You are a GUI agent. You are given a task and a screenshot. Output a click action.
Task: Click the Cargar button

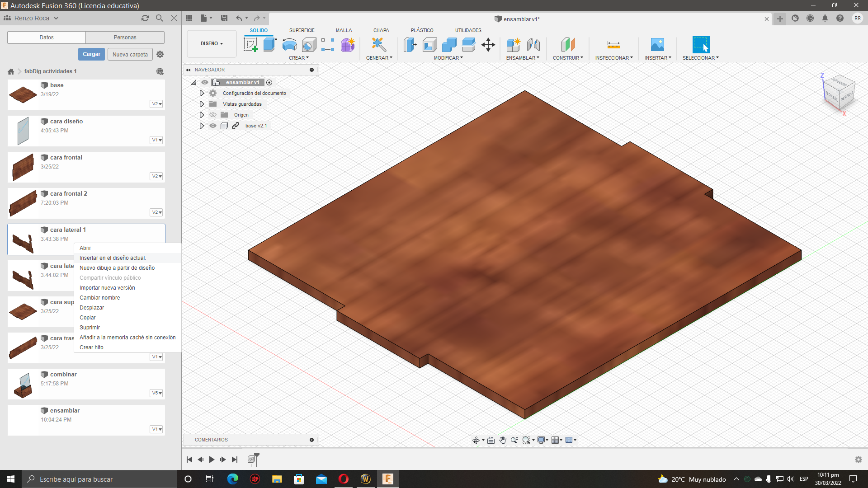(x=91, y=54)
